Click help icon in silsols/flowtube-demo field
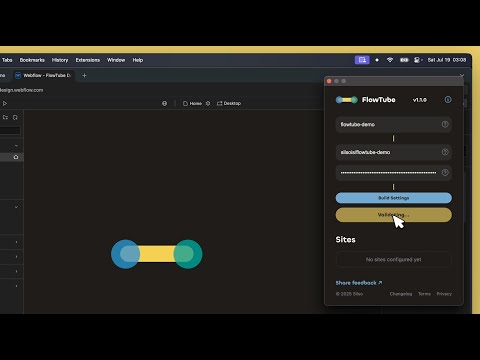 (445, 152)
